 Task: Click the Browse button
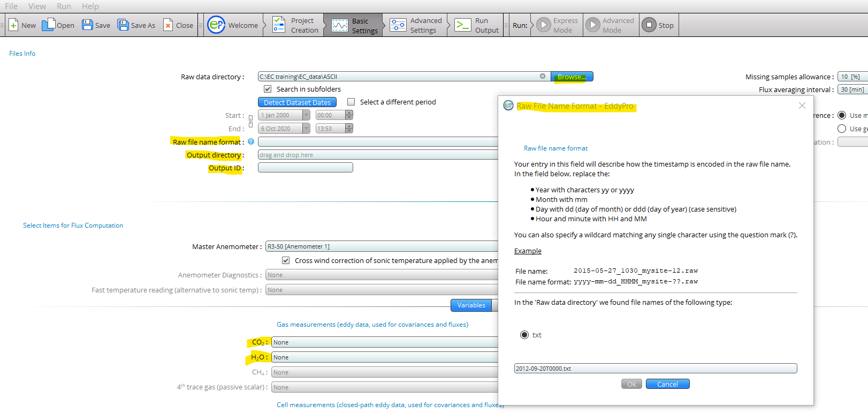572,77
